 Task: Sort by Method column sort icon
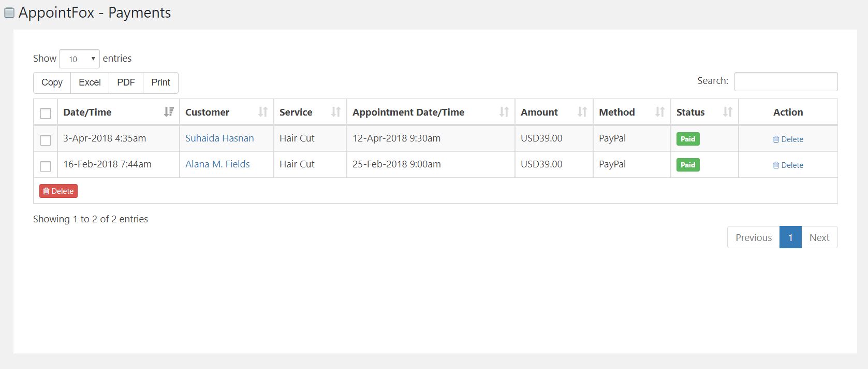(x=660, y=111)
